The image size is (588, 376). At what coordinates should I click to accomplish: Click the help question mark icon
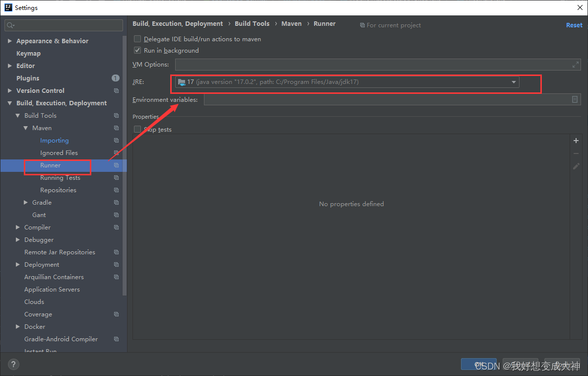tap(13, 364)
